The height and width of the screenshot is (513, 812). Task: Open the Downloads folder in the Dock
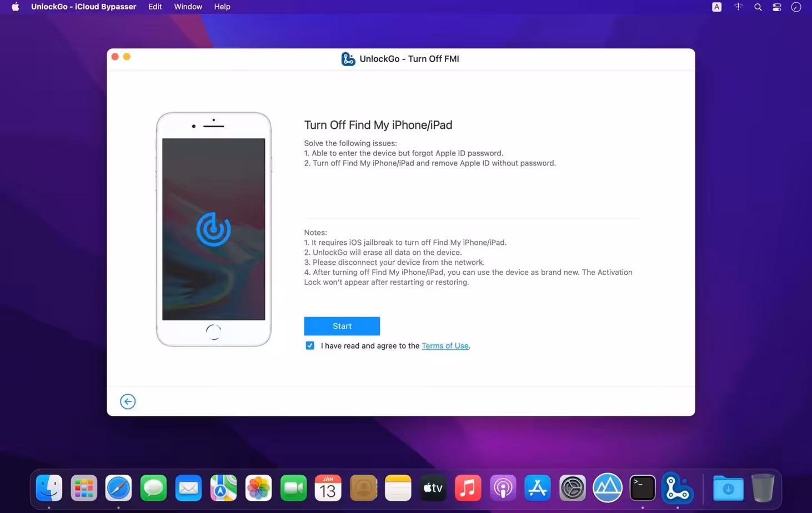click(x=728, y=488)
